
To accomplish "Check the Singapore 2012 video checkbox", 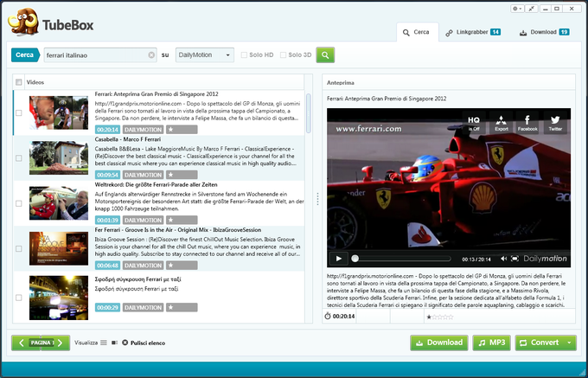I will point(19,112).
